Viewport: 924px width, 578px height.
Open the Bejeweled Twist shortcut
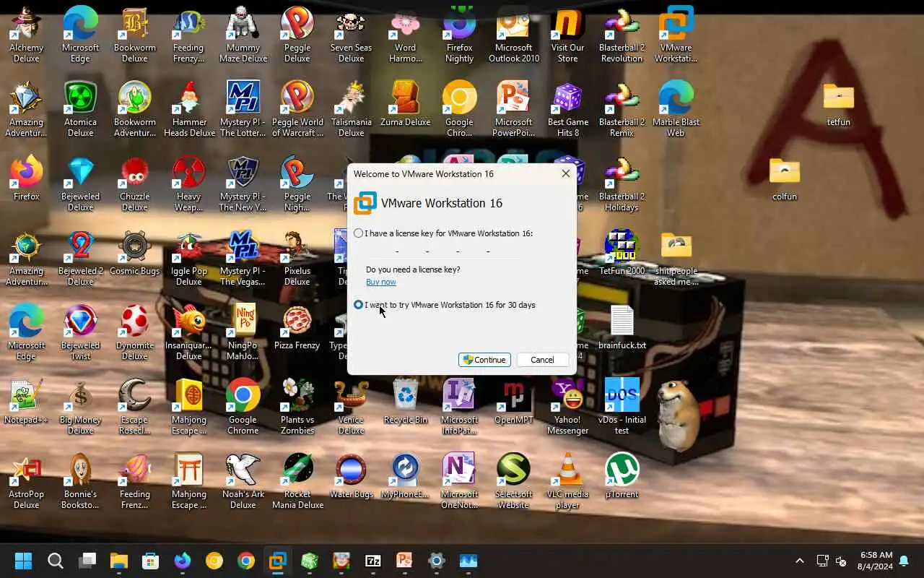(80, 332)
